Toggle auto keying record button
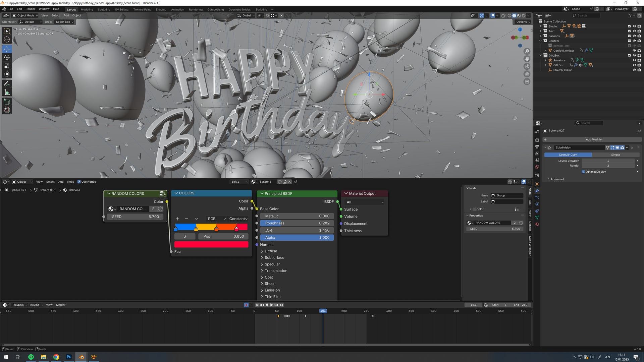Screen dimensions: 644x362 tap(246, 305)
